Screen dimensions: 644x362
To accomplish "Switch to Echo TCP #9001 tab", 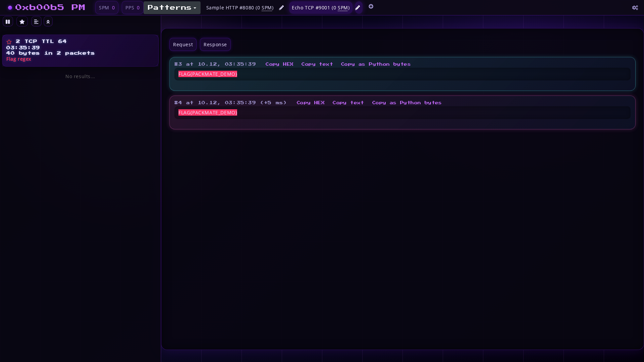I will tap(320, 8).
